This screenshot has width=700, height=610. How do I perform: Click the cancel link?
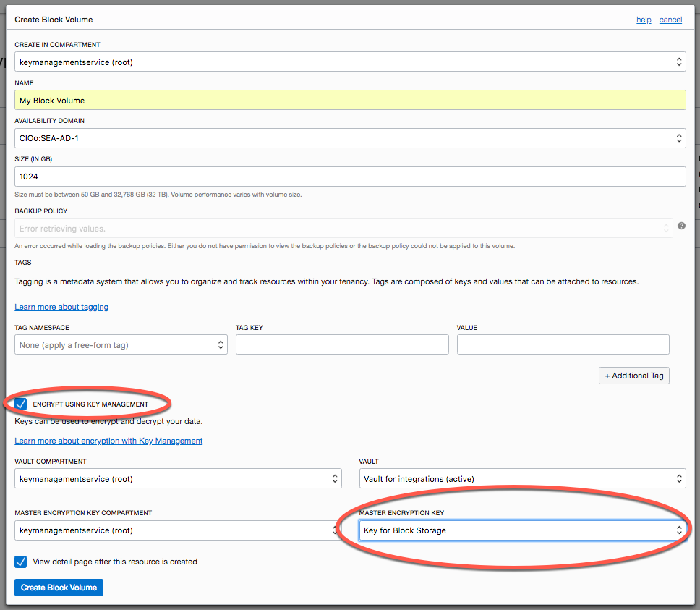670,20
